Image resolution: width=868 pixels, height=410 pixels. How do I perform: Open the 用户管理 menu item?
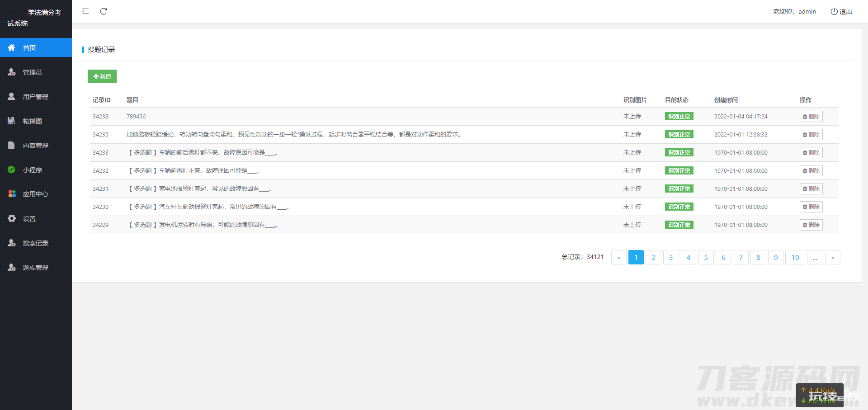coord(36,96)
